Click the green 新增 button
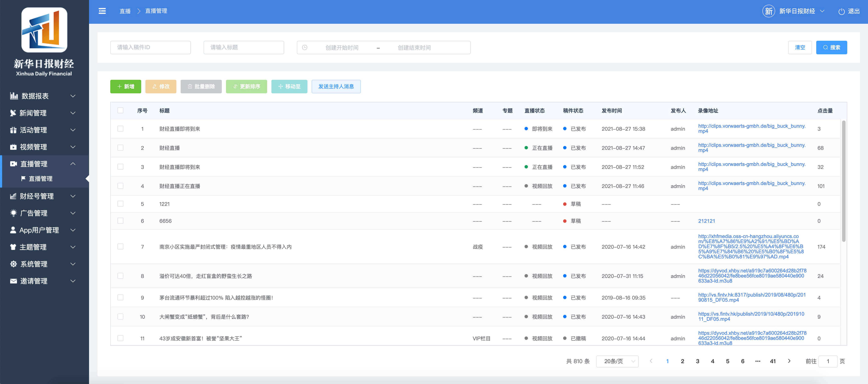Screen dimensions: 868x384 (125, 86)
